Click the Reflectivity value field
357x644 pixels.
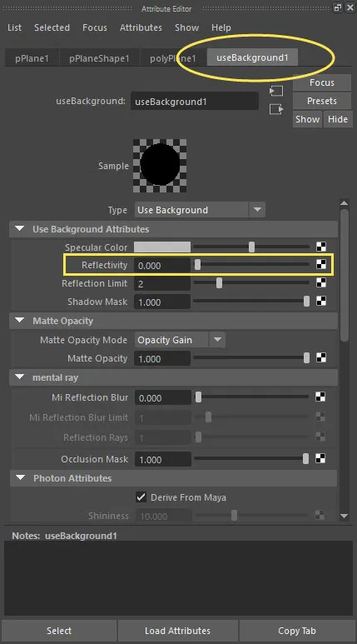(x=162, y=265)
